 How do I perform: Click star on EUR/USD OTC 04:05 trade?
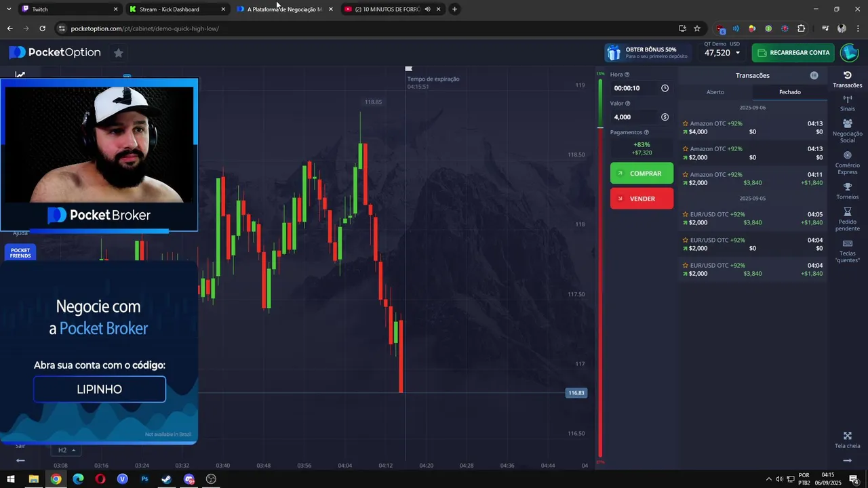pos(685,214)
